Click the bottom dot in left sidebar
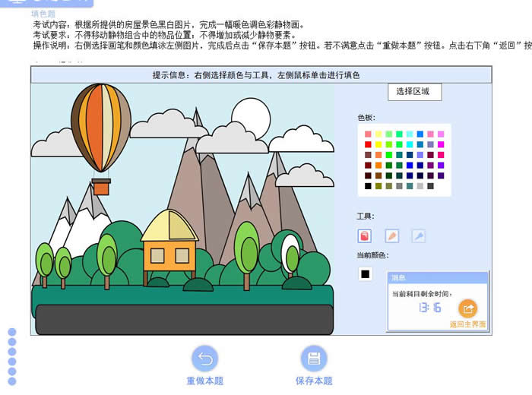Viewport: 532px width, 395px height. [x=12, y=381]
